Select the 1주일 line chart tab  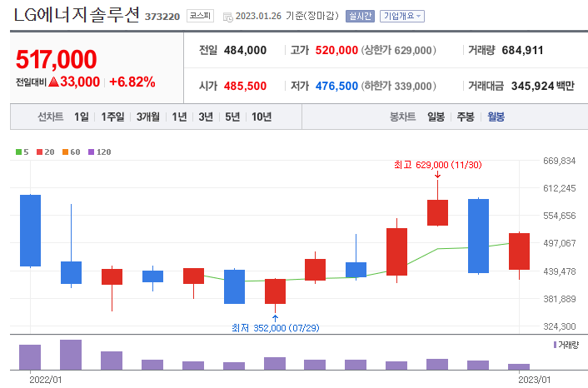[x=112, y=117]
